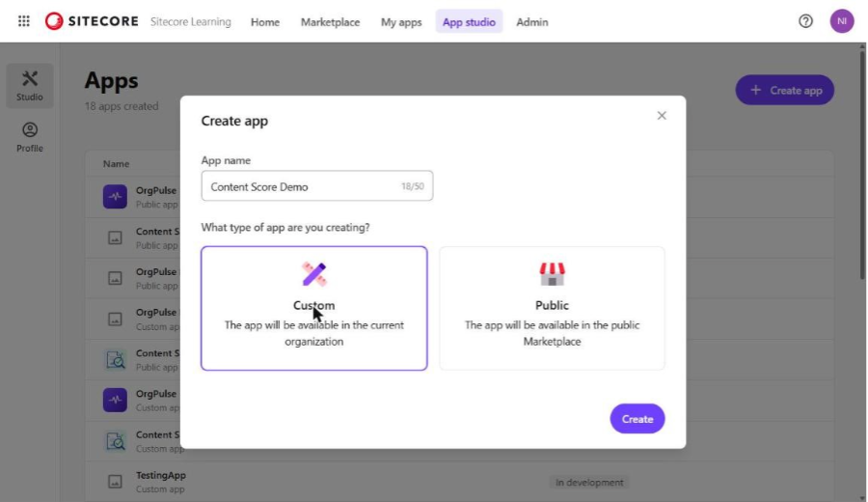Close the Create app dialog
This screenshot has width=868, height=502.
click(662, 115)
